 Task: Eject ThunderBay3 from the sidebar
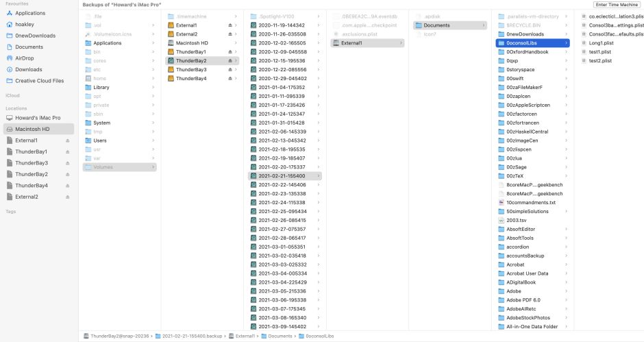(x=67, y=163)
